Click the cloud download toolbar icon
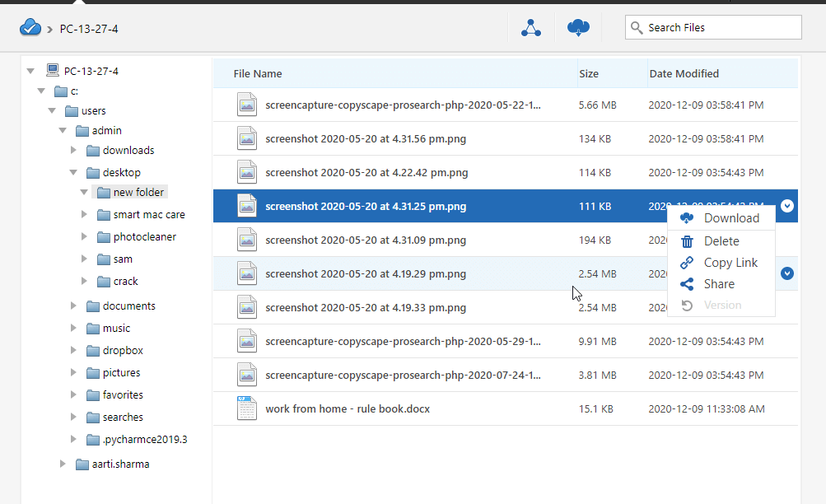The height and width of the screenshot is (504, 826). click(x=578, y=27)
